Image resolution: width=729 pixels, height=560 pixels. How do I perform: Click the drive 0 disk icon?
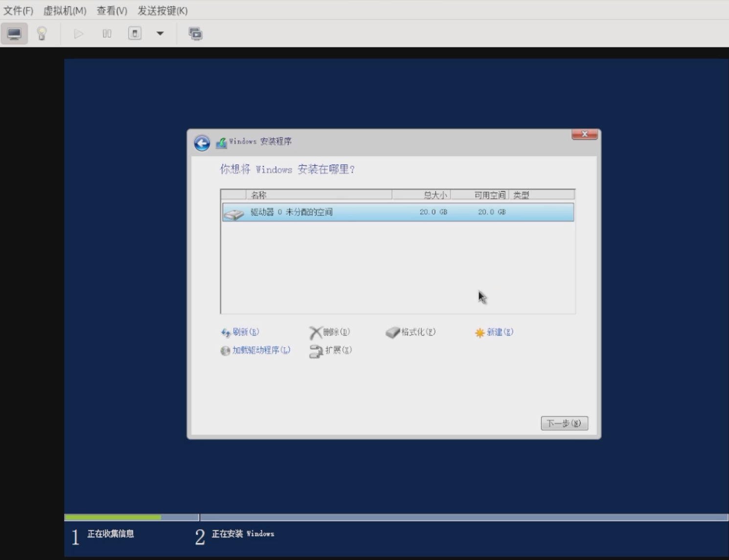[x=234, y=214]
